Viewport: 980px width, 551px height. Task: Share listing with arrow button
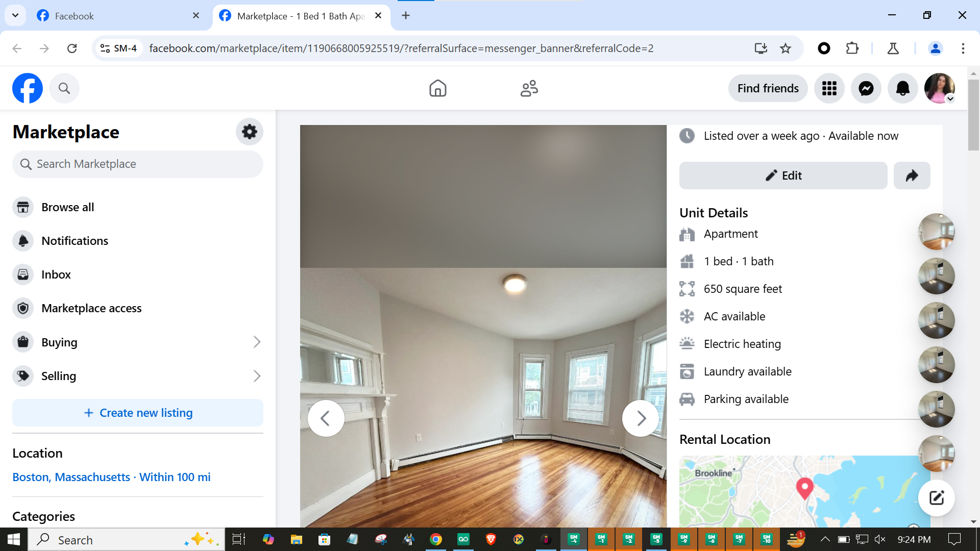(x=912, y=176)
